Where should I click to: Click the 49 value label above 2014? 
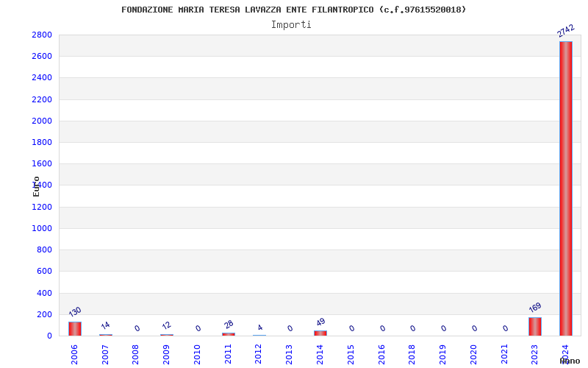[320, 322]
